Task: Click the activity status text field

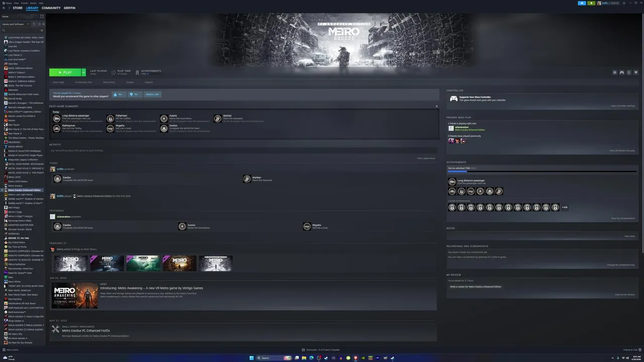Action: tap(243, 150)
